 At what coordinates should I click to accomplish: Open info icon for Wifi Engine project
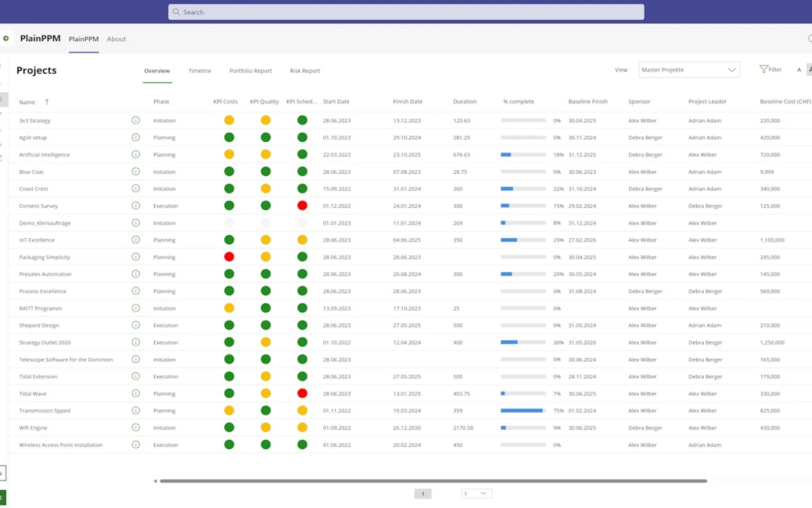click(136, 428)
